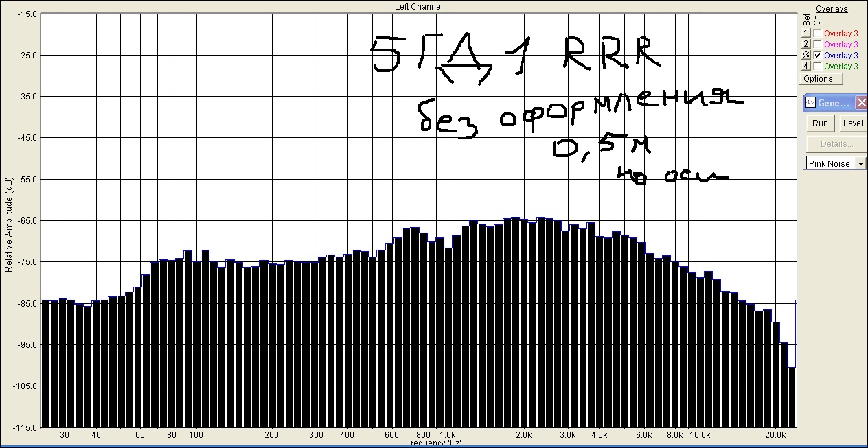Open overlay Options dialog

coord(821,79)
